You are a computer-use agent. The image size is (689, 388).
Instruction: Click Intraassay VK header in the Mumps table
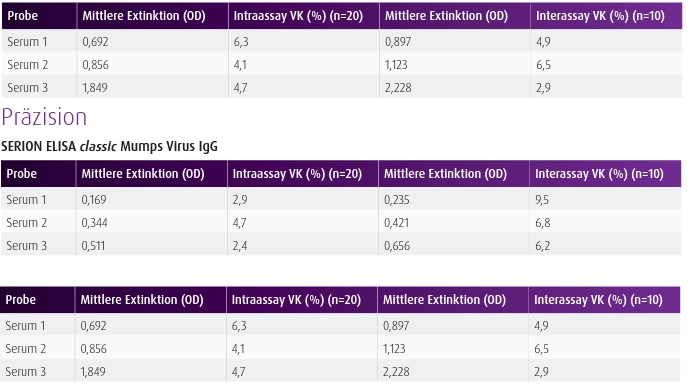[x=297, y=174]
